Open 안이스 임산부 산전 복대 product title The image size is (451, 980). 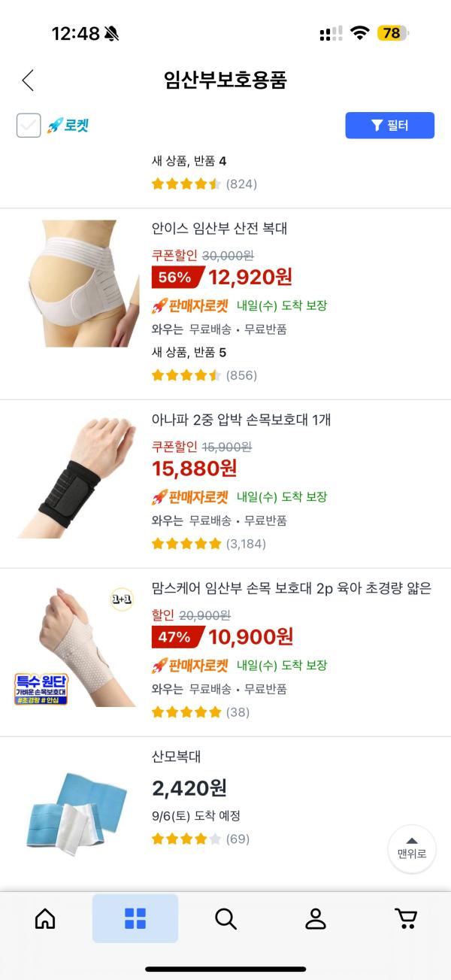pos(219,229)
